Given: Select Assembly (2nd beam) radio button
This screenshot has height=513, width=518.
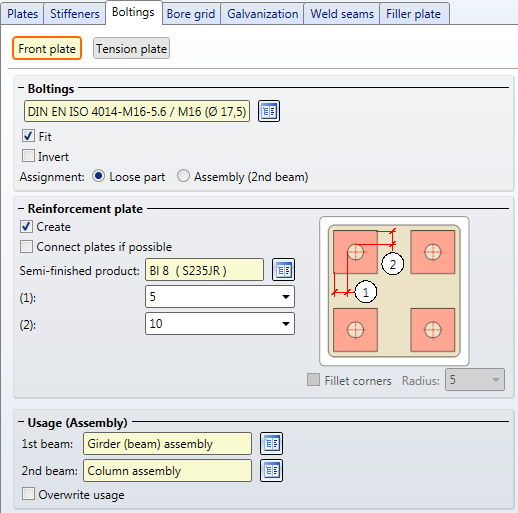Looking at the screenshot, I should (183, 176).
